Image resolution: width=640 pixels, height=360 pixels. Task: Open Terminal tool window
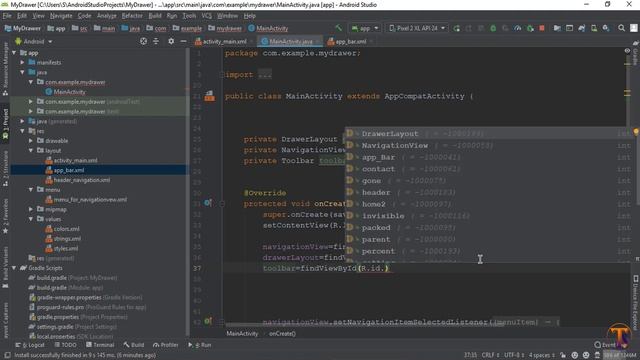pyautogui.click(x=100, y=345)
